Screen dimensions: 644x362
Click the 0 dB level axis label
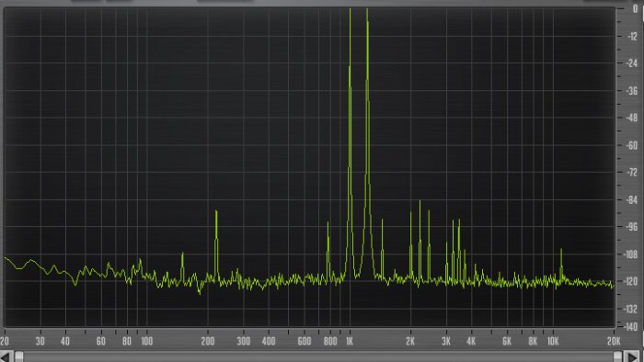[635, 8]
